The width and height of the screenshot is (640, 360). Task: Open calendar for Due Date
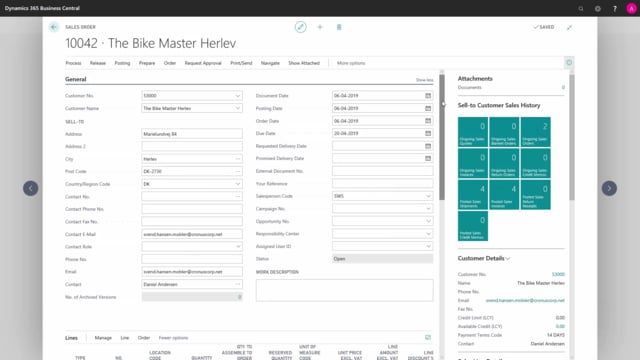pyautogui.click(x=428, y=133)
